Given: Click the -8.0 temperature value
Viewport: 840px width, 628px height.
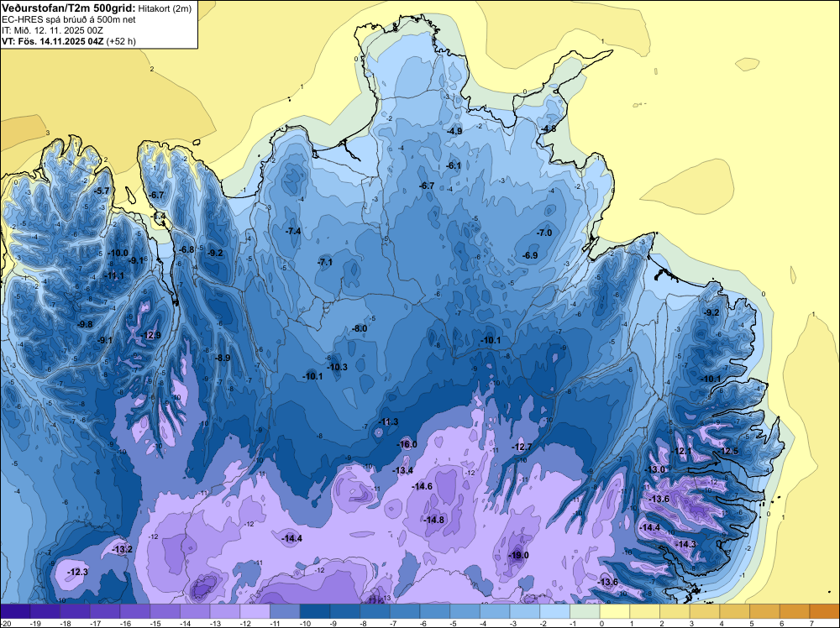Looking at the screenshot, I should [360, 328].
